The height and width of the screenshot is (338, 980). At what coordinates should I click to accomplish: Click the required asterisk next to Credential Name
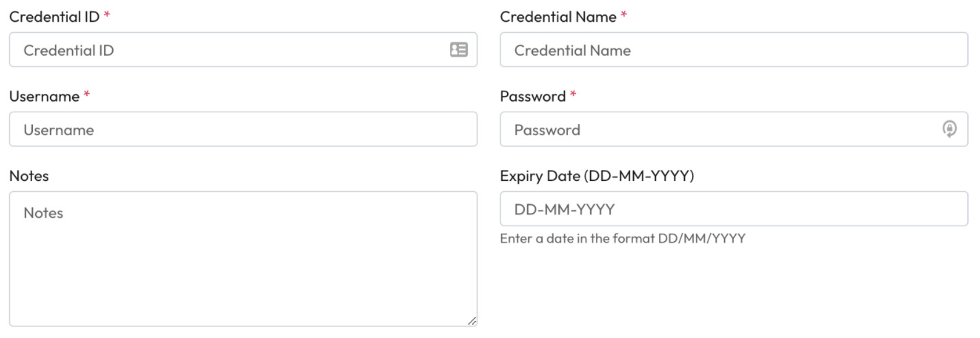[x=623, y=16]
